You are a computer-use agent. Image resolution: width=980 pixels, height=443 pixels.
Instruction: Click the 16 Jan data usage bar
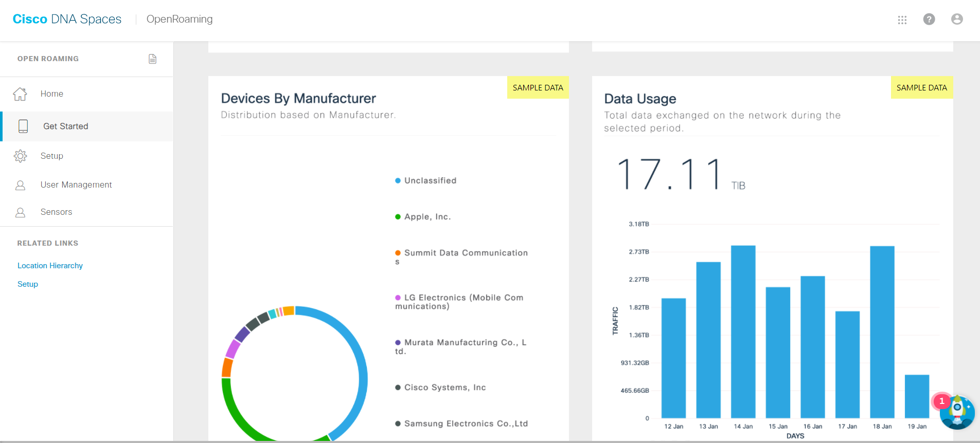(x=813, y=347)
